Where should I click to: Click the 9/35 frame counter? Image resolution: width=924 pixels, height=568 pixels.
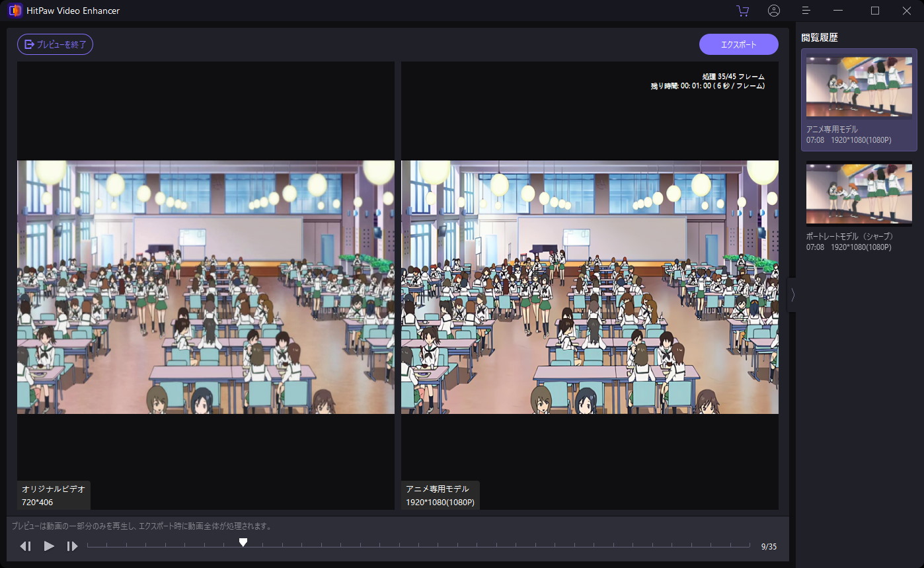[x=769, y=547]
